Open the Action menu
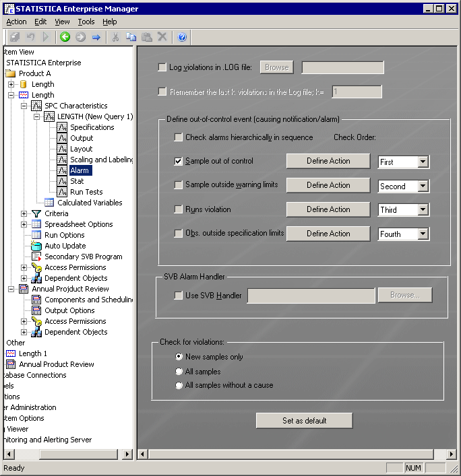The image size is (461, 476). pos(16,22)
